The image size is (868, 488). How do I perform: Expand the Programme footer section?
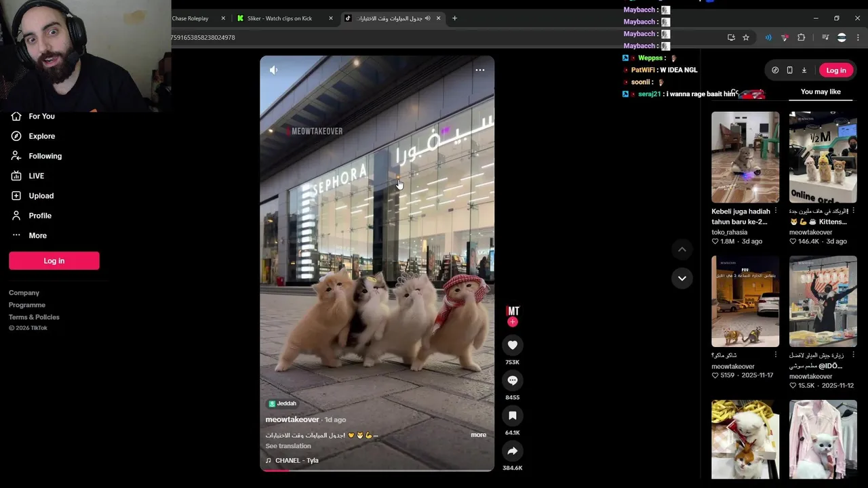pyautogui.click(x=27, y=305)
